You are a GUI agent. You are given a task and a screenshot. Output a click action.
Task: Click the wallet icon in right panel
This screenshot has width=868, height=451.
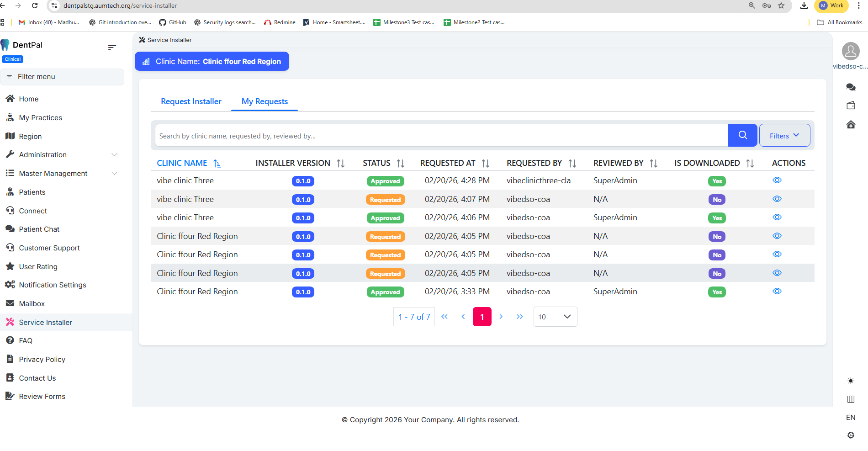click(851, 106)
